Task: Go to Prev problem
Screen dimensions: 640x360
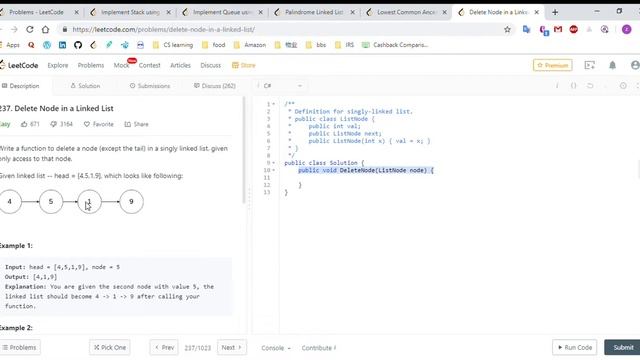Action: [164, 347]
